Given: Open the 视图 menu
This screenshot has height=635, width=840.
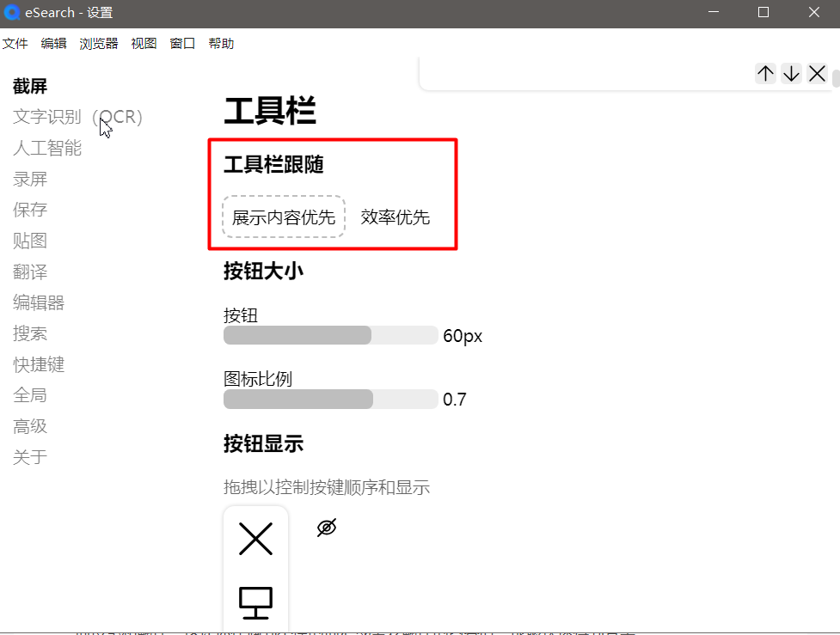Looking at the screenshot, I should [x=143, y=43].
